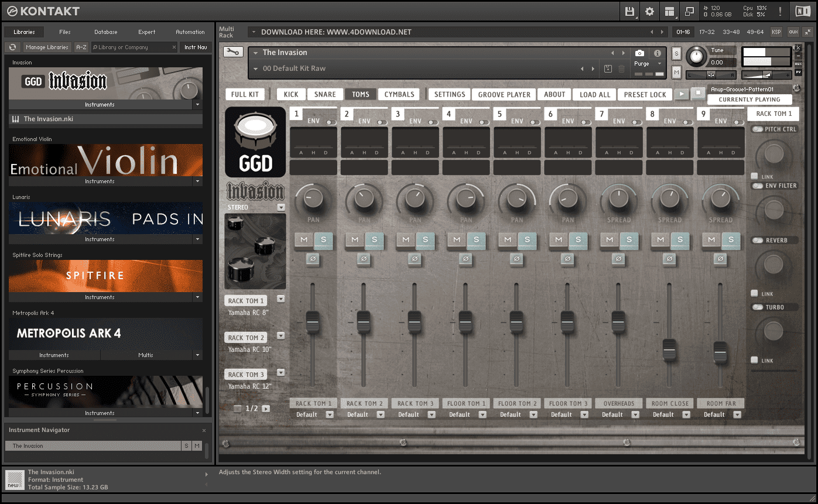Click the Instr Nav button
The image size is (818, 504).
[x=196, y=47]
